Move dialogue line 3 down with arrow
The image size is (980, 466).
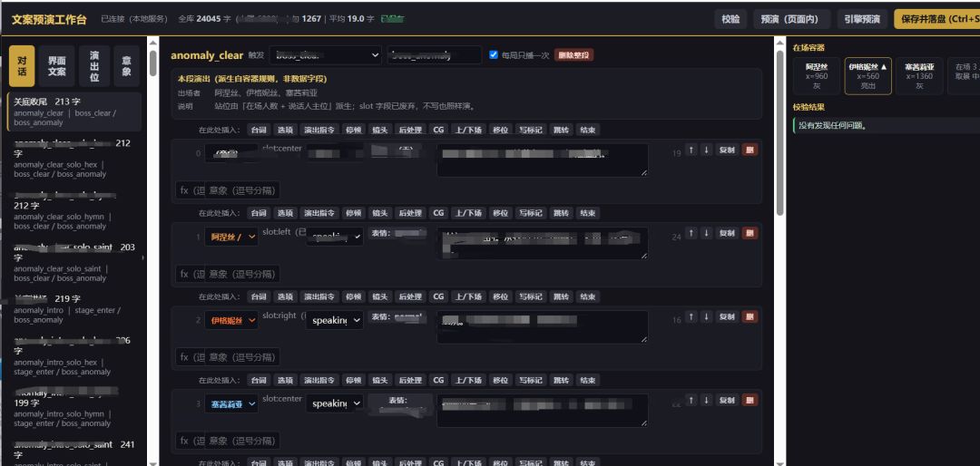(706, 400)
